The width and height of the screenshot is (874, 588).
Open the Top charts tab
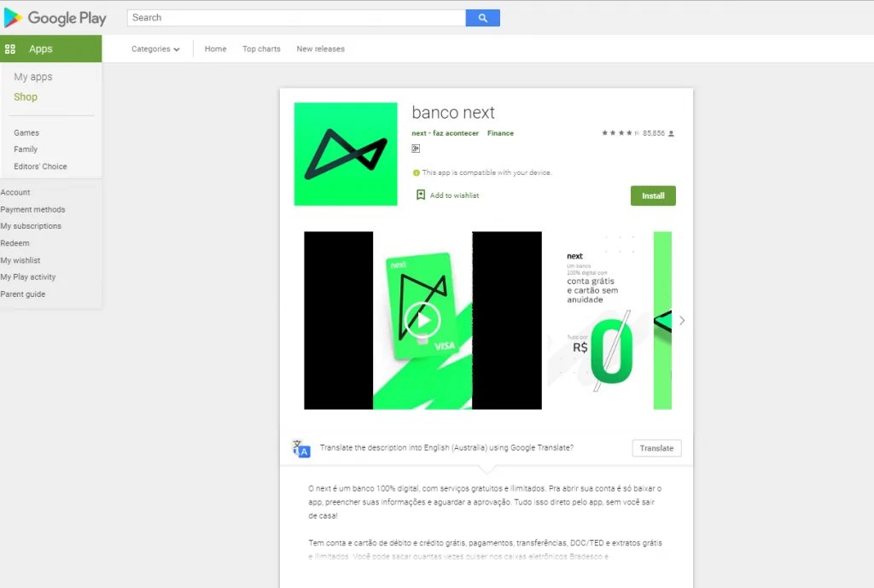pos(261,49)
